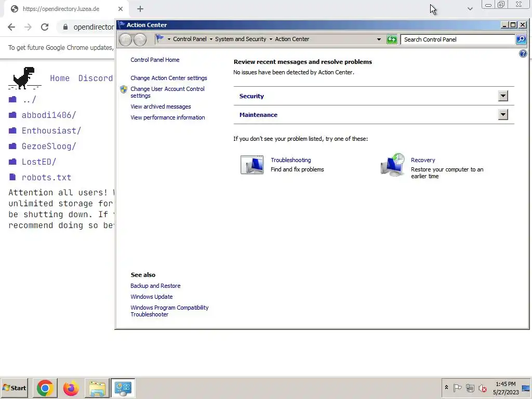
Task: Open the Troubleshooting monitor icon
Action: pyautogui.click(x=252, y=165)
